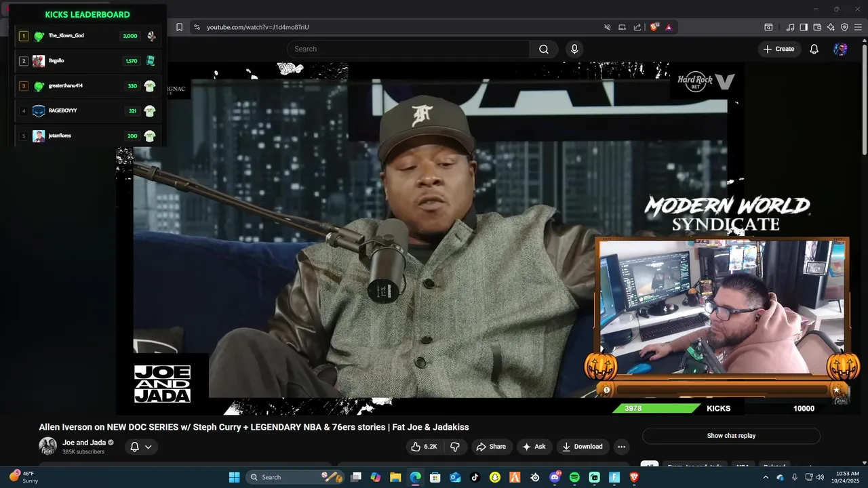The height and width of the screenshot is (488, 868).
Task: Click greaterthanu414 leaderboard entry
Action: (x=87, y=86)
